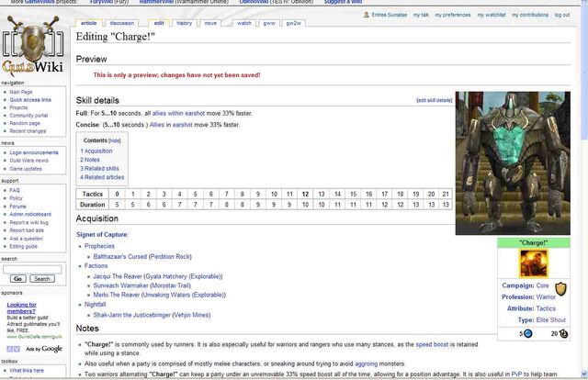Image resolution: width=588 pixels, height=380 pixels.
Task: Click the edit skill details link
Action: (x=435, y=100)
